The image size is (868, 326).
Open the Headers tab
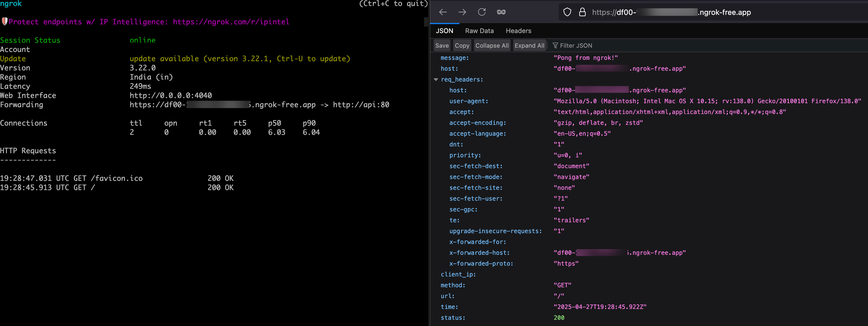[x=518, y=31]
